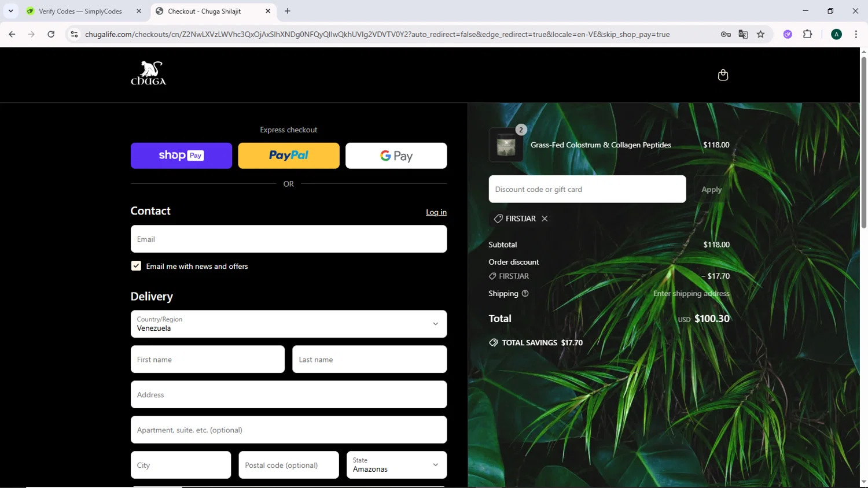This screenshot has height=488, width=868.
Task: Click the Apply discount button
Action: pyautogui.click(x=712, y=189)
